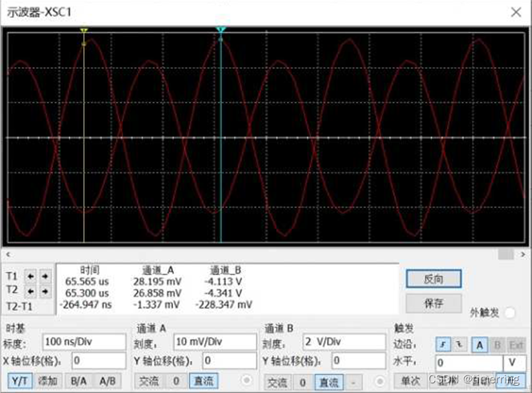Edit the trigger level (水平) field
Screen dimensions: 532x393
click(469, 363)
